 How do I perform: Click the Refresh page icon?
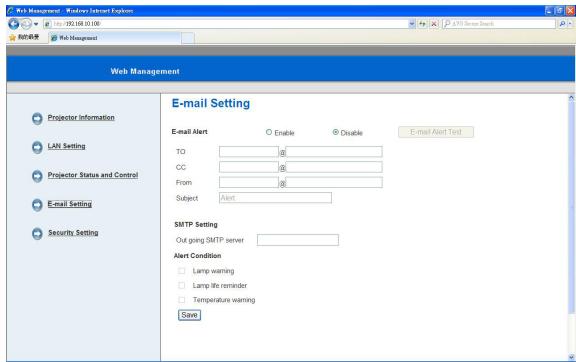(422, 24)
